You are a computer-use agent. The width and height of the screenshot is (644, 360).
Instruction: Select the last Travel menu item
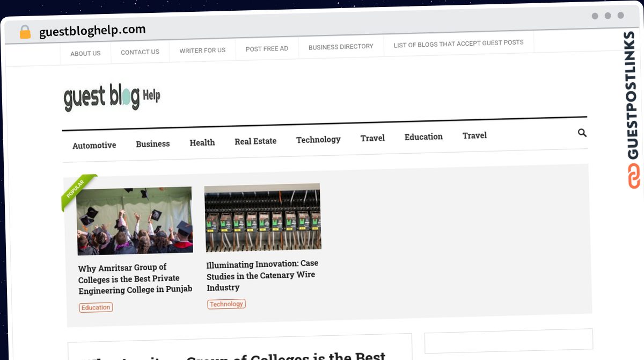[x=474, y=135]
